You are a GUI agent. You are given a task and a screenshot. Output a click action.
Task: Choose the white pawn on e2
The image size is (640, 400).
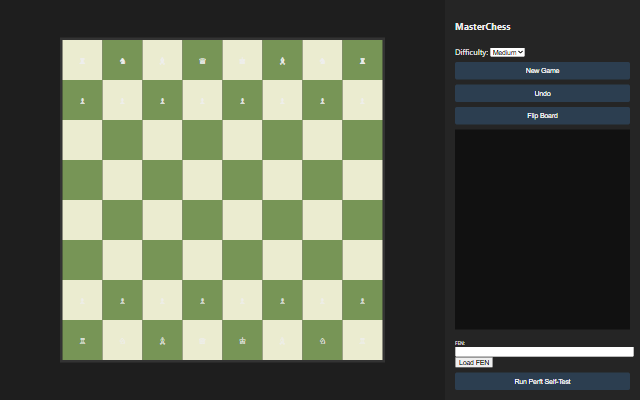242,300
